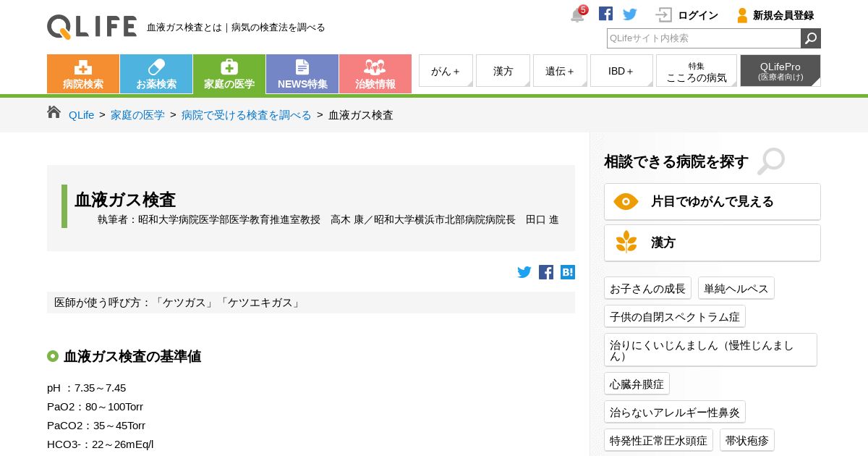Click the eye icon on 片目でゆがんで見える
The width and height of the screenshot is (868, 456).
coord(626,201)
